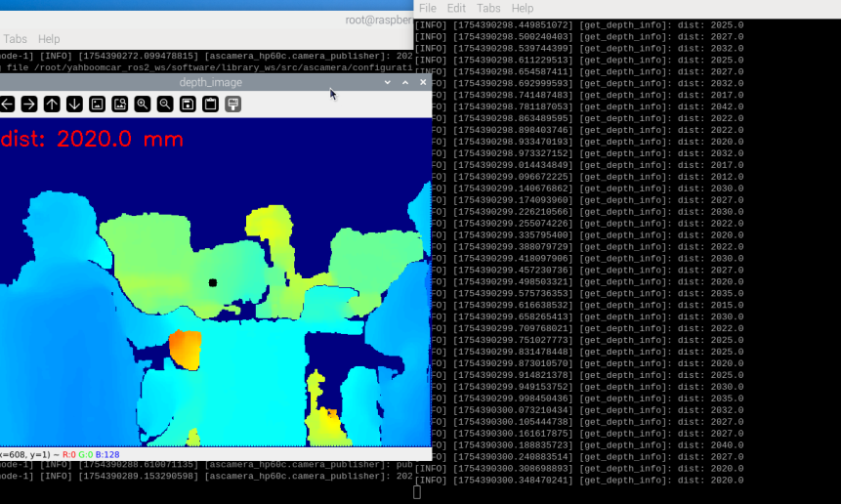The height and width of the screenshot is (504, 841).
Task: Copy image to clipboard
Action: coord(210,104)
